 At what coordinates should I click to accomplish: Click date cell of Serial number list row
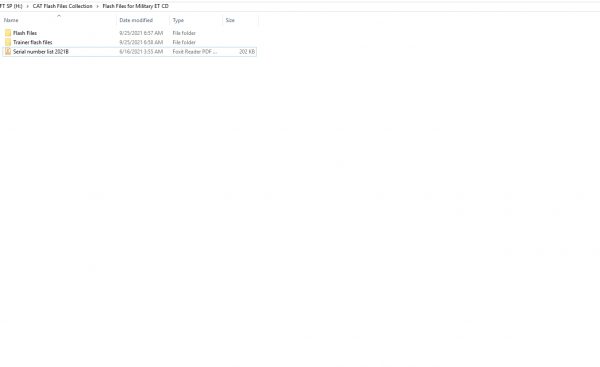(141, 51)
